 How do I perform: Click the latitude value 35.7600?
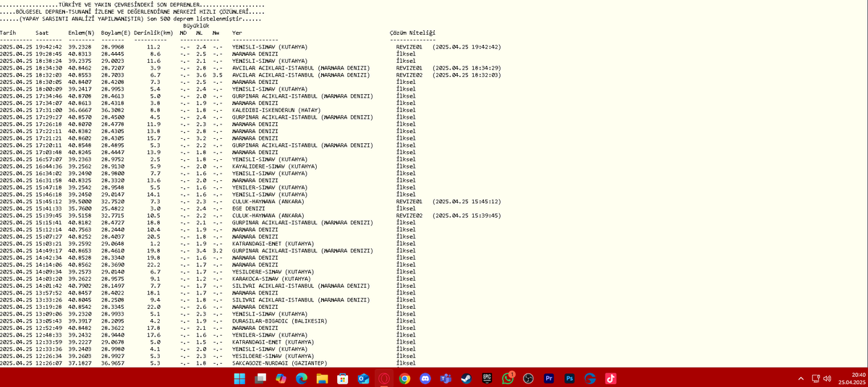pyautogui.click(x=80, y=208)
